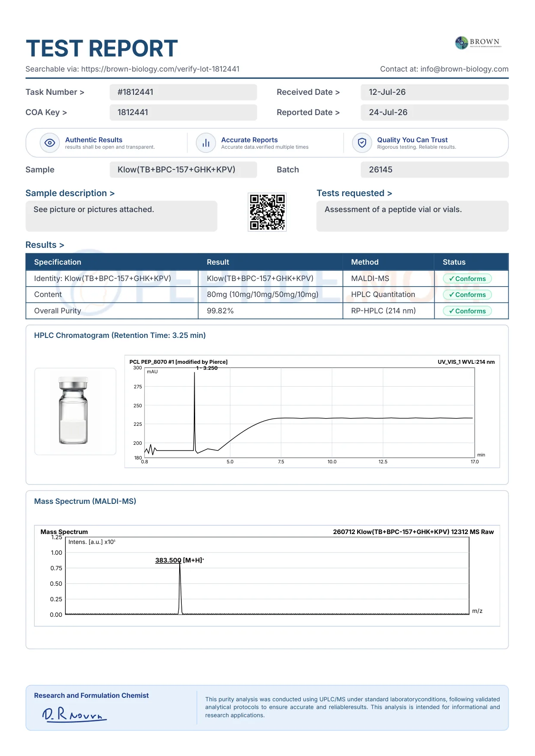Screen dimensions: 535x756
Task: Click the TEST REPORT title
Action: coord(102,48)
